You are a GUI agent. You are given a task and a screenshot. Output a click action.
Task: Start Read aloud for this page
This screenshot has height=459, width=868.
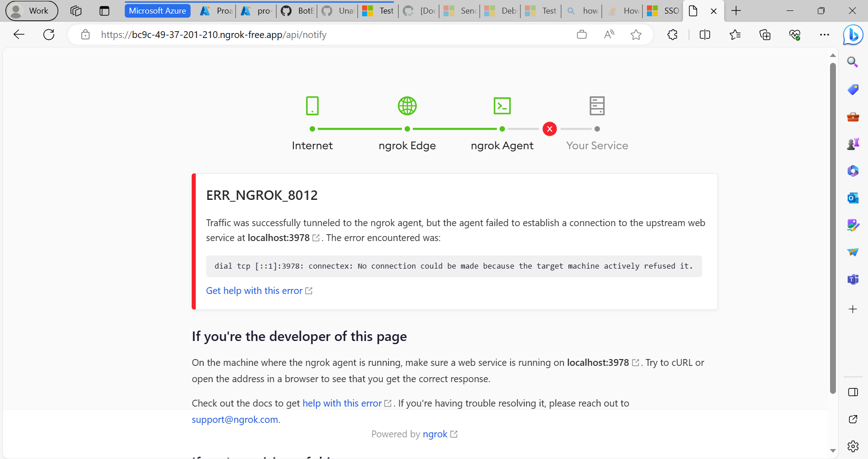(609, 34)
